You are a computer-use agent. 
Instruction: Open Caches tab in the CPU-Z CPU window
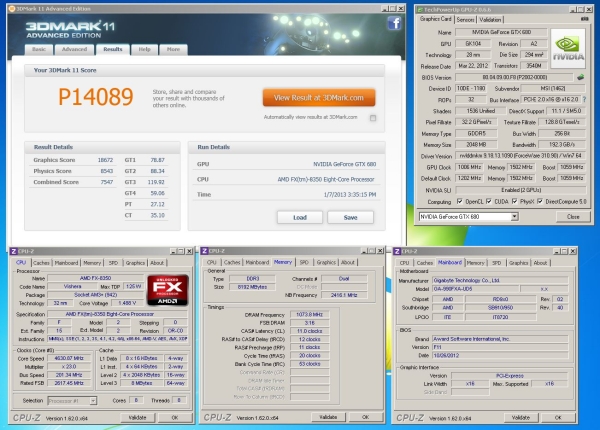tap(41, 263)
